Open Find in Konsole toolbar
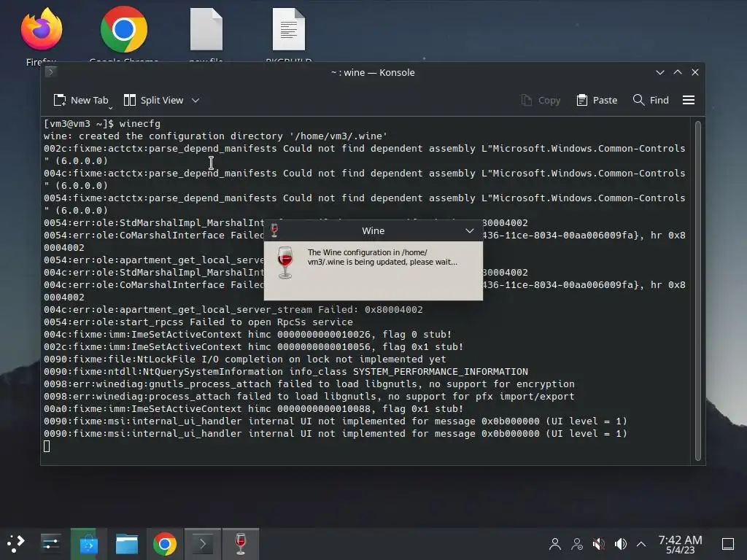 (x=651, y=100)
